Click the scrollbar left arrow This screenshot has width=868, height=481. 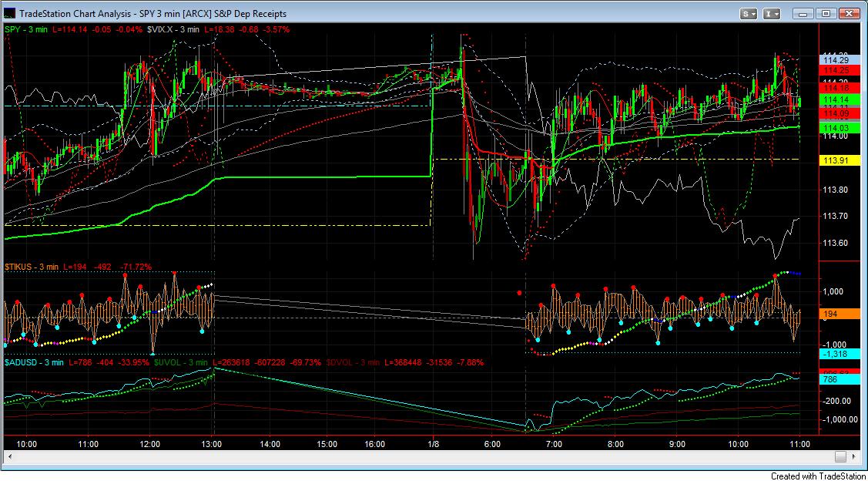pos(10,456)
